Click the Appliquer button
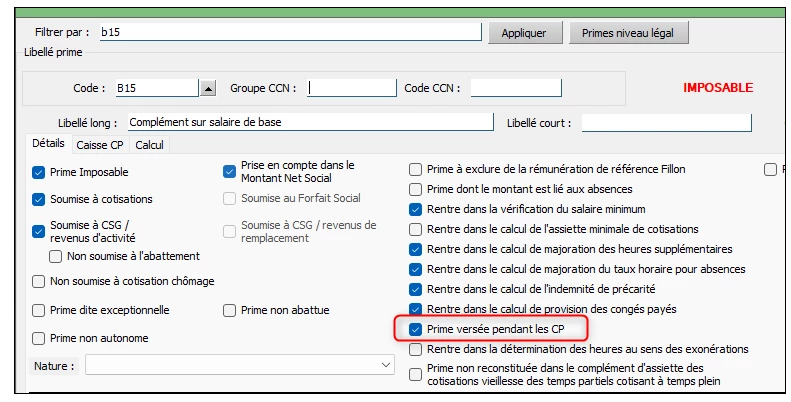This screenshot has width=791, height=402. point(524,33)
